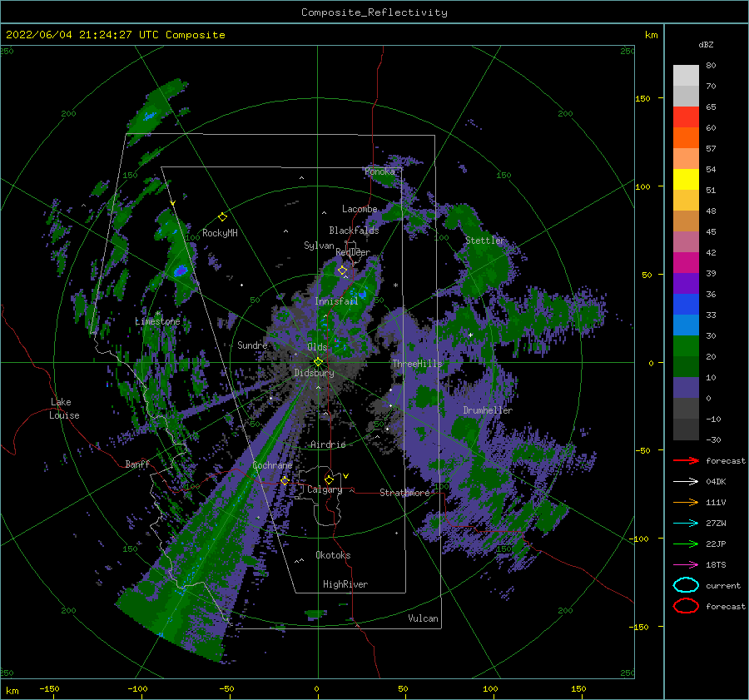Click the Calgary city label

tap(325, 489)
